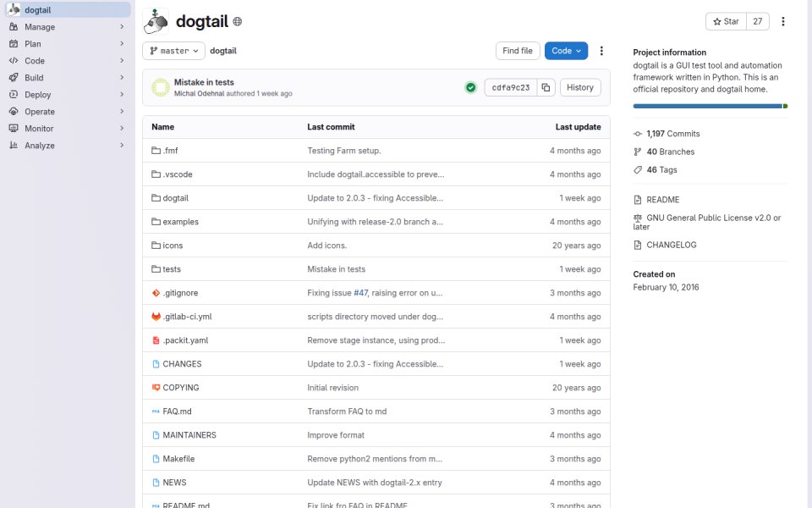Screen dimensions: 812x508
Task: Open the 'Mistake in tests' commit title link
Action: coord(204,82)
